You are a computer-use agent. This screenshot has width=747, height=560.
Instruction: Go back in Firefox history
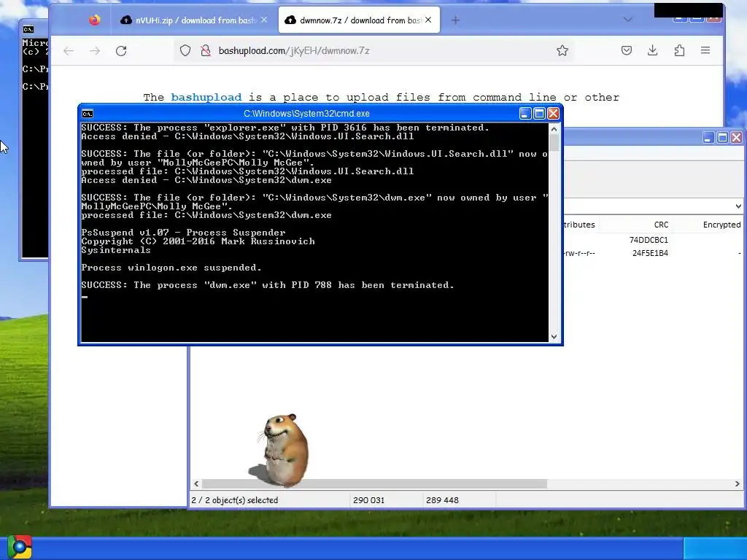point(69,50)
